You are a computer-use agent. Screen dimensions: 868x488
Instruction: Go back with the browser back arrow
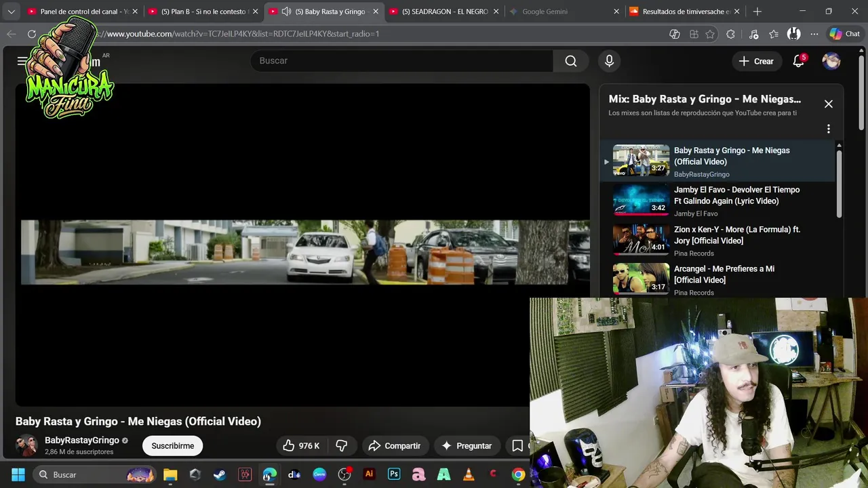point(12,34)
